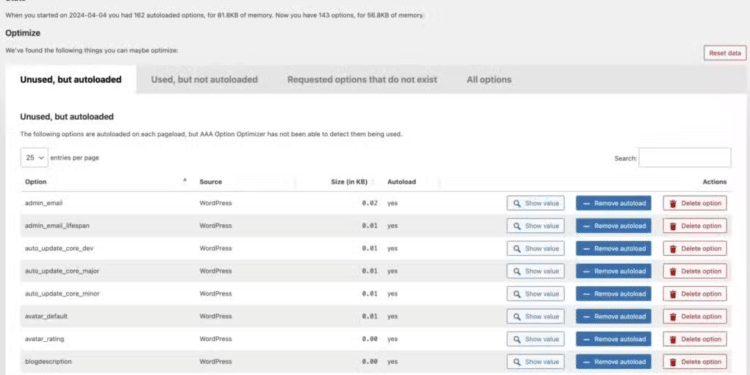The height and width of the screenshot is (375, 750).
Task: Delete the avatar_rating option
Action: pos(695,339)
